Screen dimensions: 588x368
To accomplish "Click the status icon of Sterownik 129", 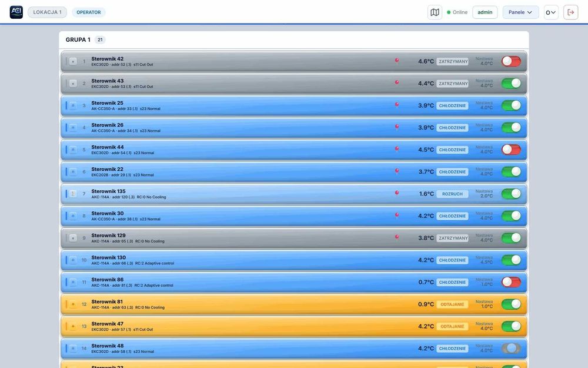I will (73, 238).
